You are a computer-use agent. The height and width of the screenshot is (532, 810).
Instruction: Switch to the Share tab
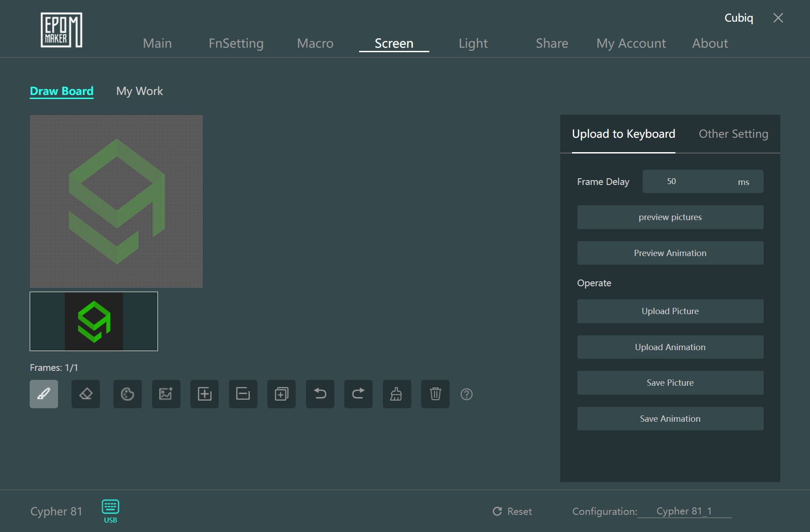pyautogui.click(x=552, y=43)
